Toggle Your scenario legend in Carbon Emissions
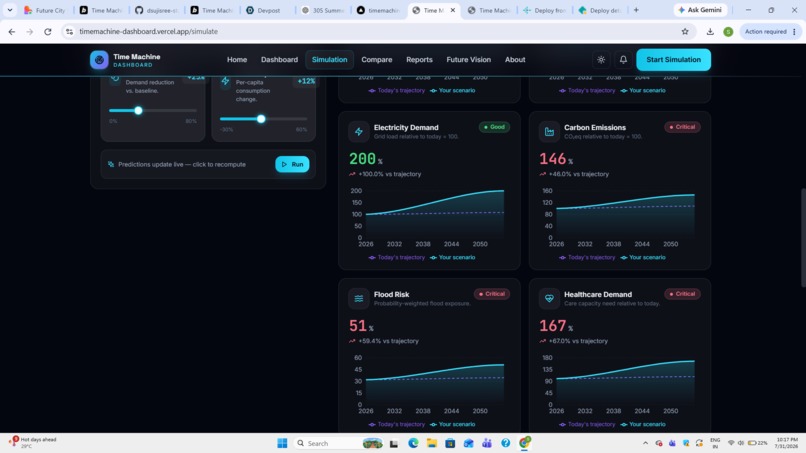 coord(643,257)
